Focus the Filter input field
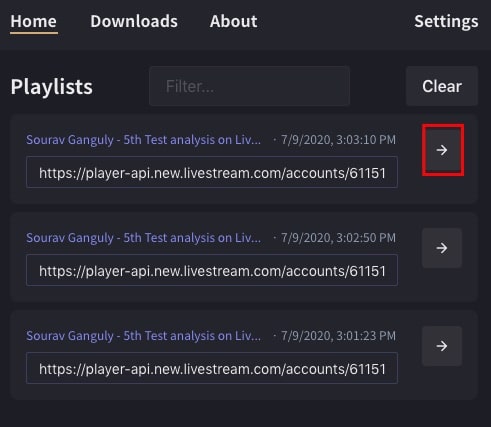491x427 pixels. [249, 86]
